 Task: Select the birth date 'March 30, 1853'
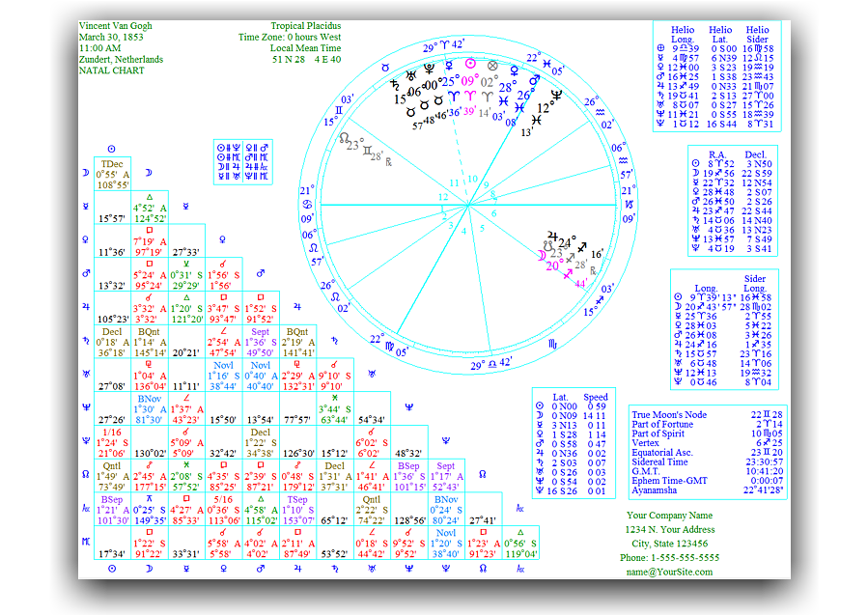pos(111,37)
